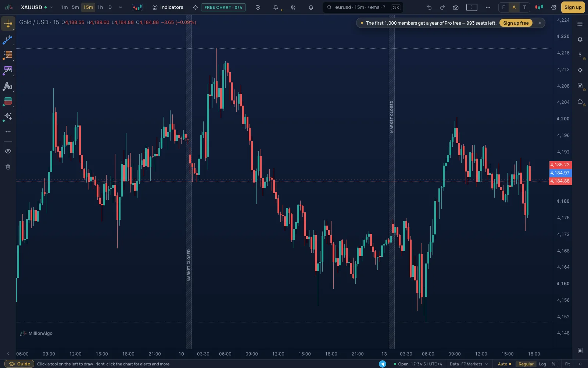The height and width of the screenshot is (368, 588).
Task: Open more drawing tools ellipsis in sidebar
Action: (8, 132)
